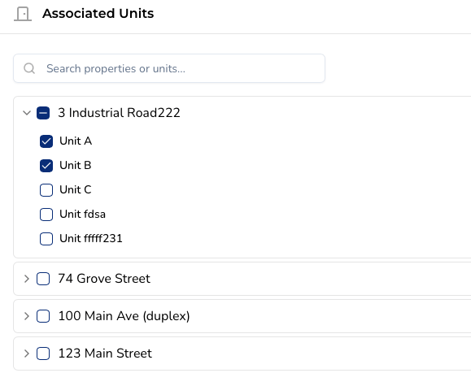Toggle the 3 Industrial Road222 partial checkbox
Image resolution: width=471 pixels, height=373 pixels.
pyautogui.click(x=43, y=113)
